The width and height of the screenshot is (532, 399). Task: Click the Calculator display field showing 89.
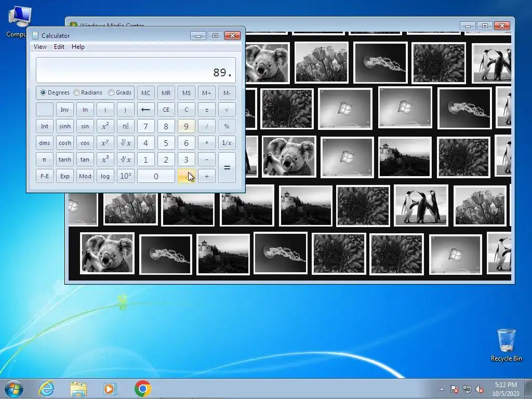click(136, 70)
